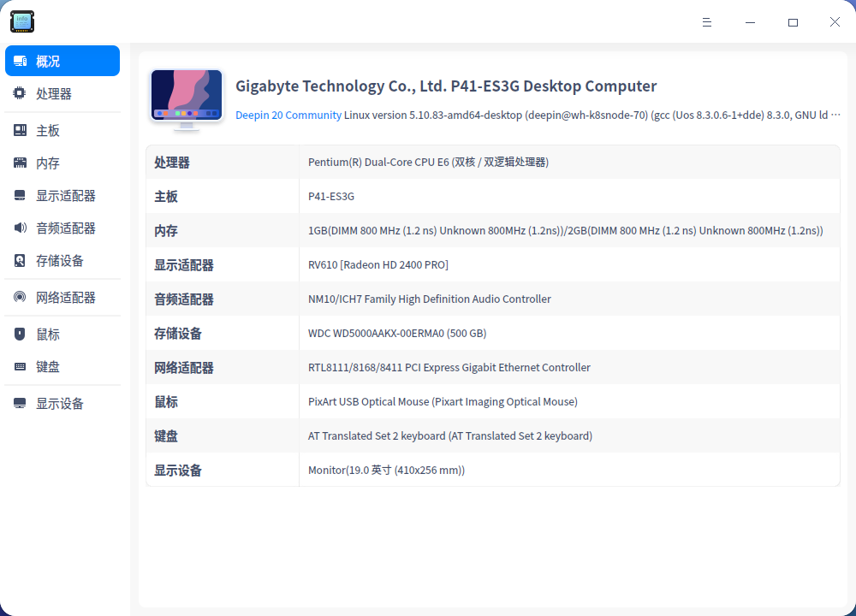Open the hamburger menu at top right
Screen dimensions: 856x616
707,22
